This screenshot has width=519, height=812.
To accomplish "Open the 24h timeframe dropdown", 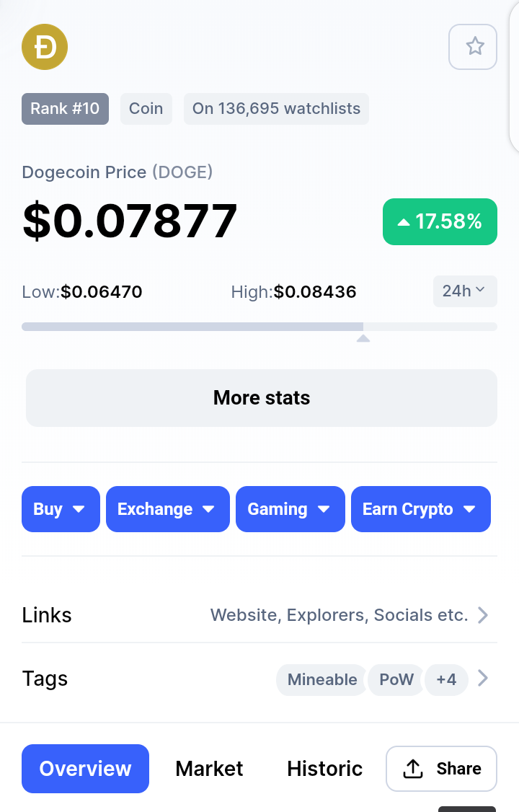I will [465, 291].
